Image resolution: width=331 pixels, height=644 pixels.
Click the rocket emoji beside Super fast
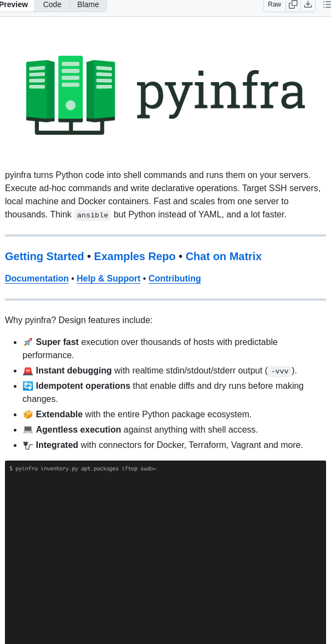(x=28, y=342)
